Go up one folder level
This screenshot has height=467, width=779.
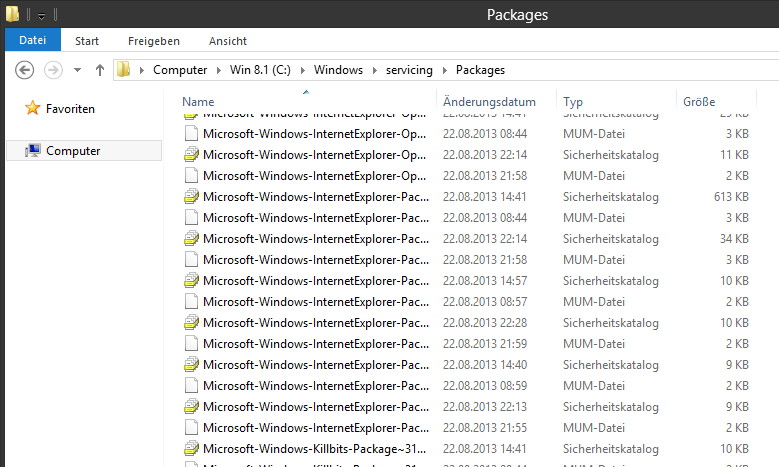pos(100,70)
